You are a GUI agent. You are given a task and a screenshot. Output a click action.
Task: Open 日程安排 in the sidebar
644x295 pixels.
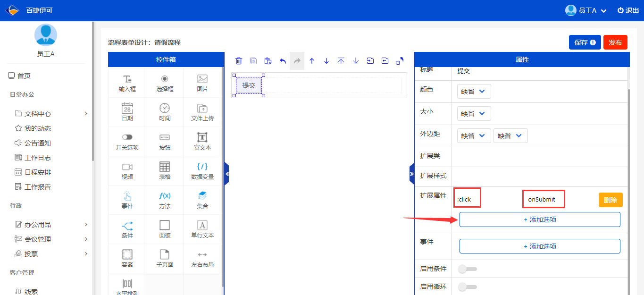33,172
